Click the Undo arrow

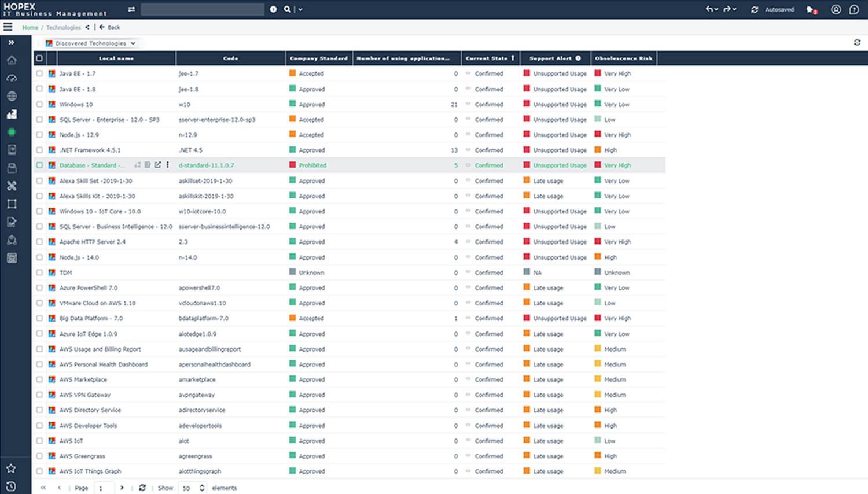(709, 9)
